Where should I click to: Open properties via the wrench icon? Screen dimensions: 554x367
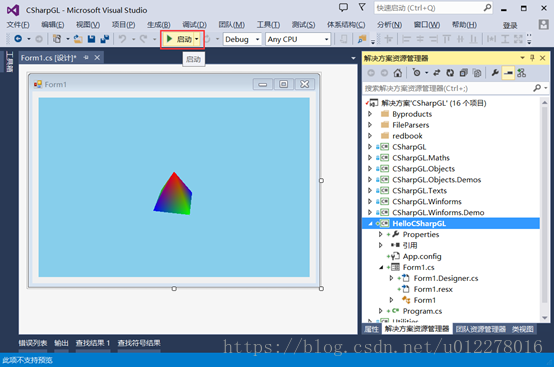(x=495, y=73)
